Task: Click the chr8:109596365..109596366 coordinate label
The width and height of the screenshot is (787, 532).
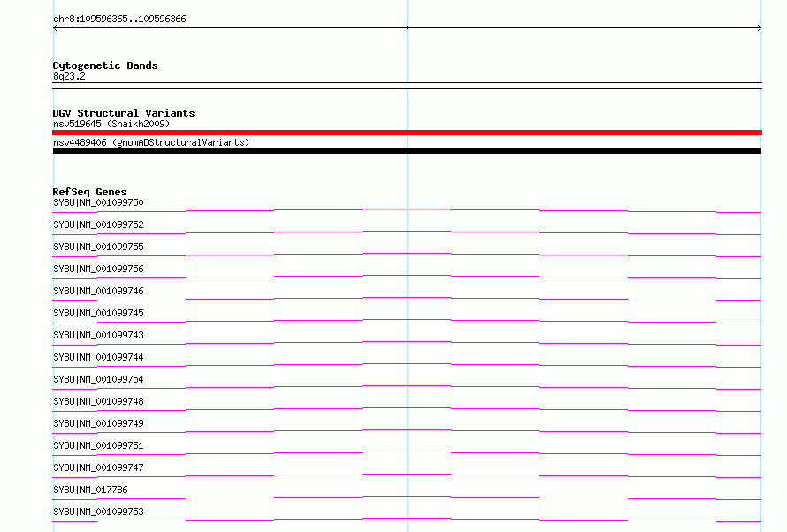Action: 119,19
